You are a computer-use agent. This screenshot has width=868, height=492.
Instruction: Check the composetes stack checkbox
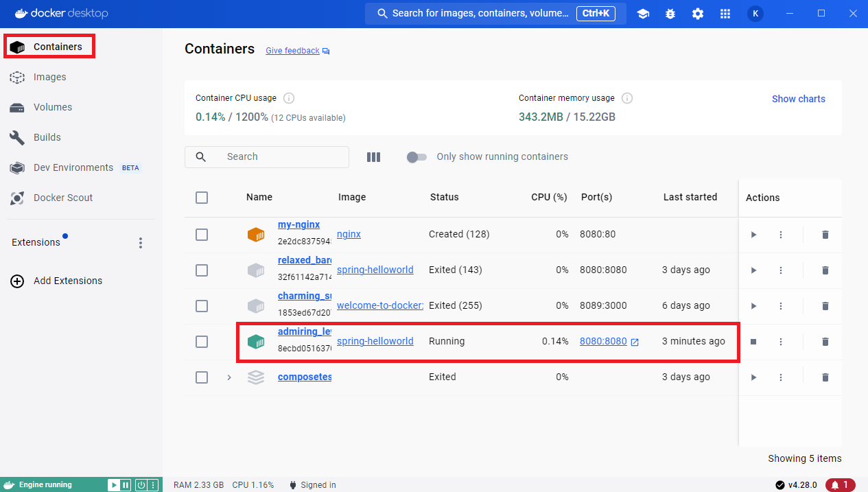pos(202,377)
